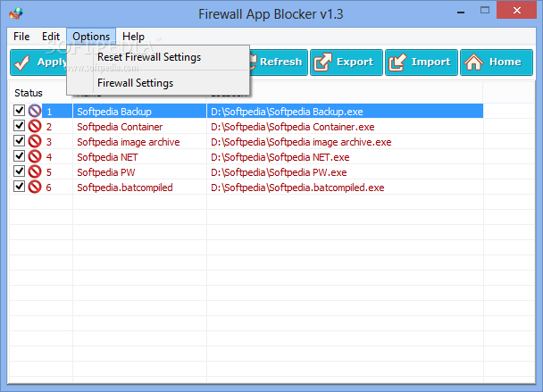Click row number 5 in list

click(x=49, y=172)
